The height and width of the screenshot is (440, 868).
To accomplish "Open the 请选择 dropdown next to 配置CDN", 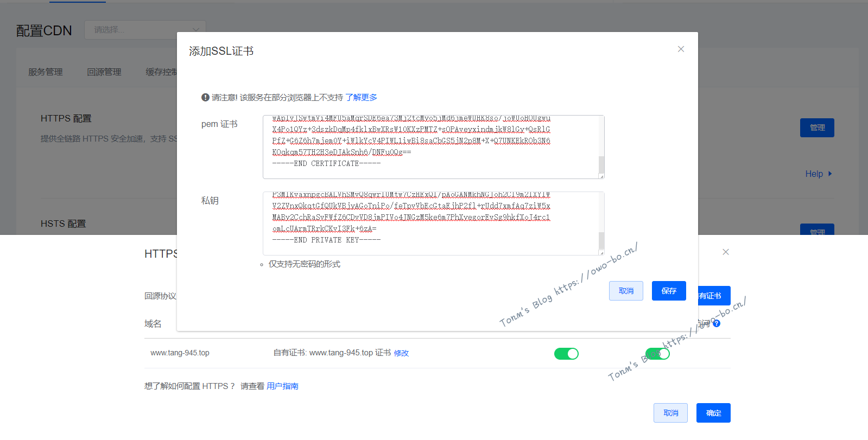I will pyautogui.click(x=145, y=30).
